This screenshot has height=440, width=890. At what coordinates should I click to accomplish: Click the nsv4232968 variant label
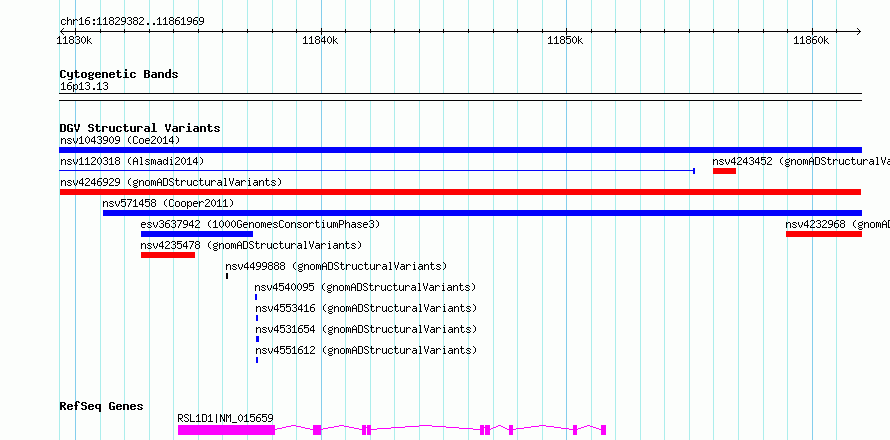838,224
